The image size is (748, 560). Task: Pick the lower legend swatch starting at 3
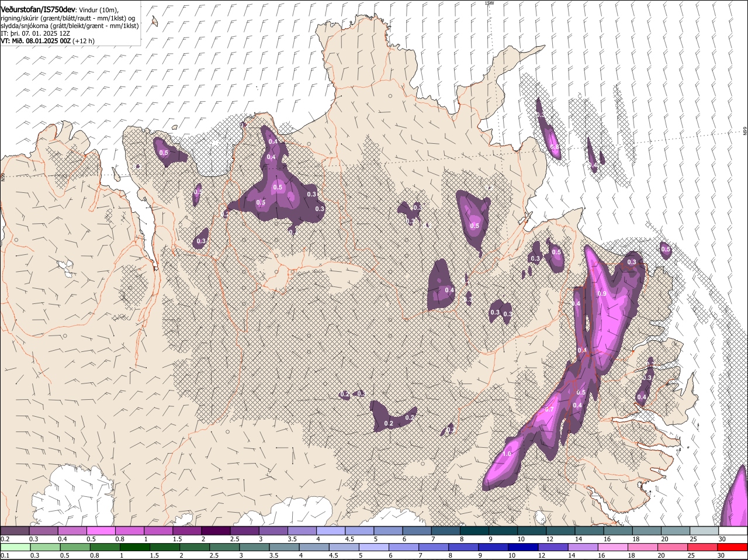[x=254, y=547]
